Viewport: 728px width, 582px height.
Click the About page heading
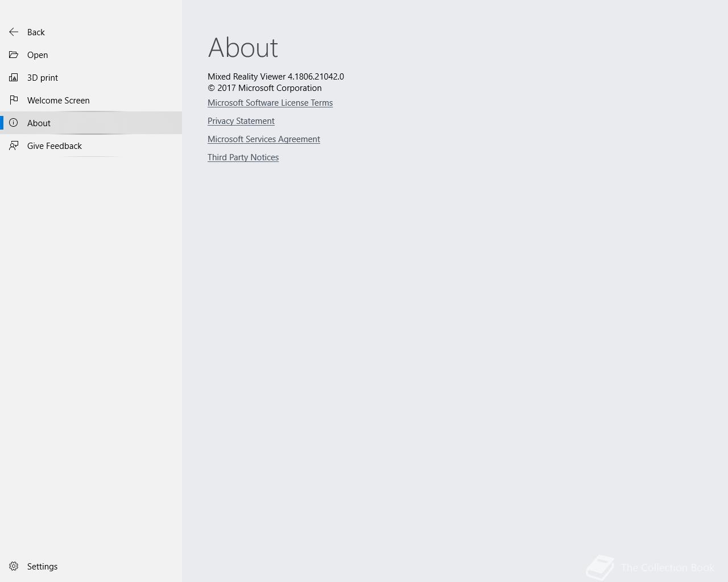pyautogui.click(x=243, y=48)
